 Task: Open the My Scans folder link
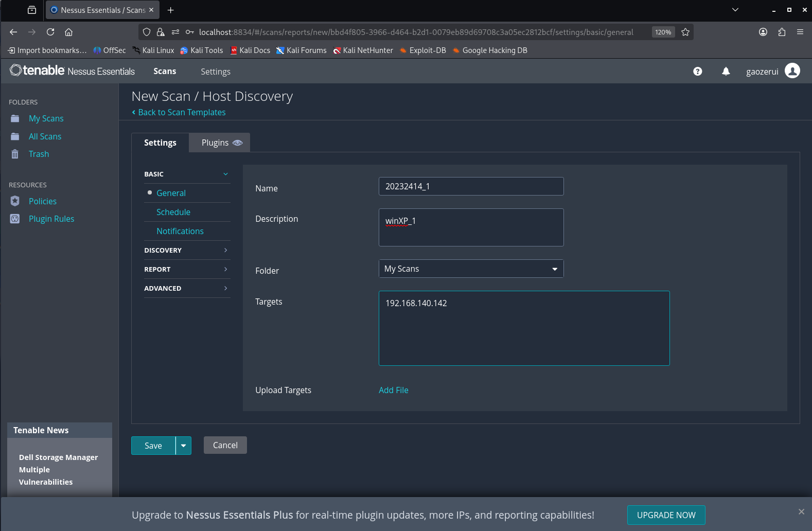point(46,118)
